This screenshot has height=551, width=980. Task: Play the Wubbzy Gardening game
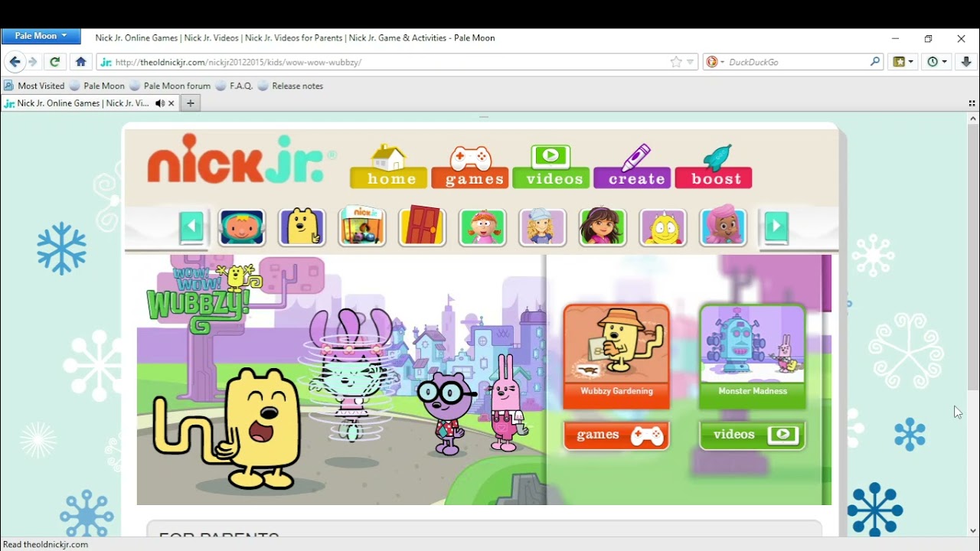(616, 357)
